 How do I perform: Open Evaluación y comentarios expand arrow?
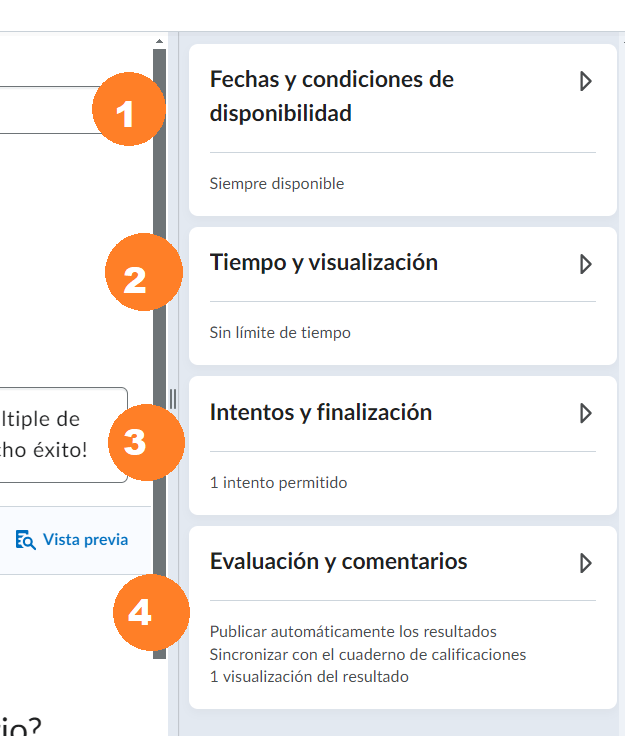586,563
